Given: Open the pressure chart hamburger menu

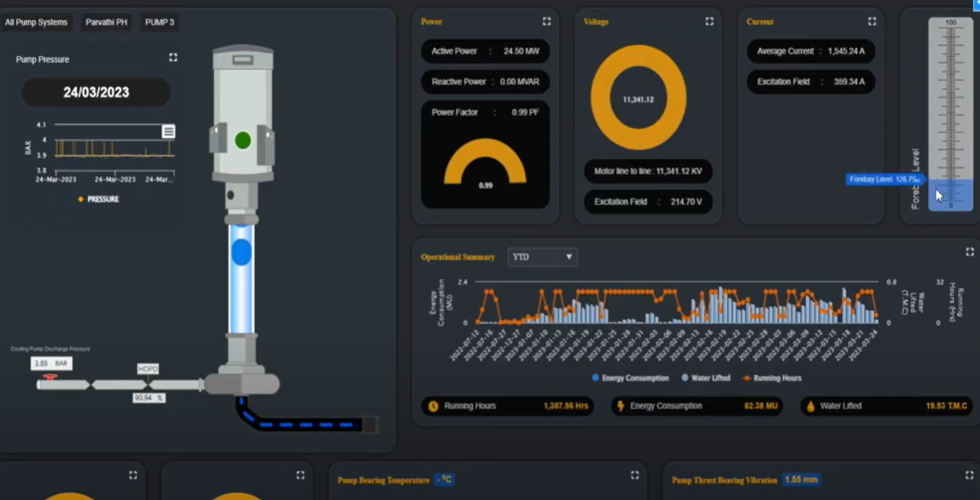Looking at the screenshot, I should coord(168,131).
